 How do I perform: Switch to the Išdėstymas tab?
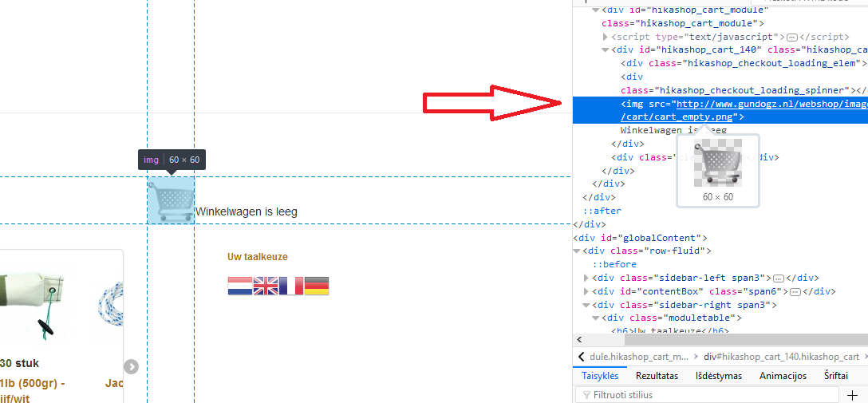[x=719, y=376]
